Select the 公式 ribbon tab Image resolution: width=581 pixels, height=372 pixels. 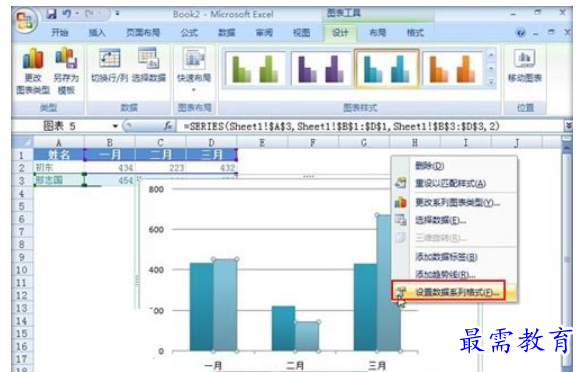click(x=189, y=33)
